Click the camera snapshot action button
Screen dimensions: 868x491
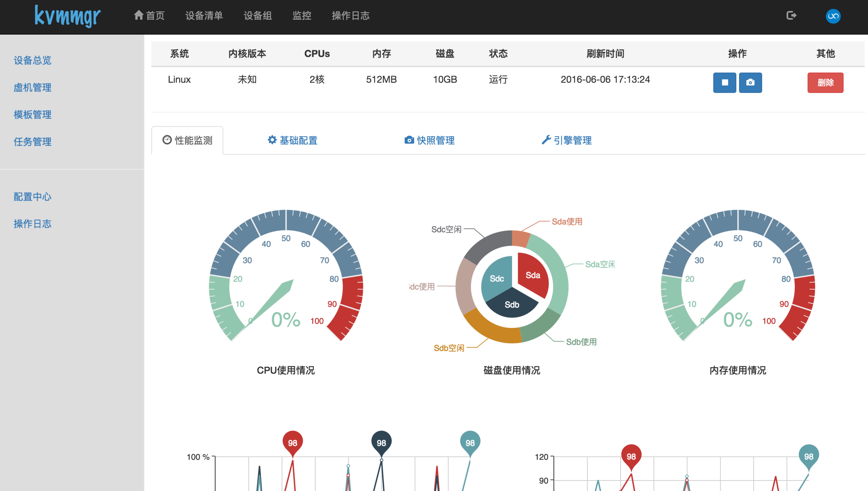click(750, 83)
